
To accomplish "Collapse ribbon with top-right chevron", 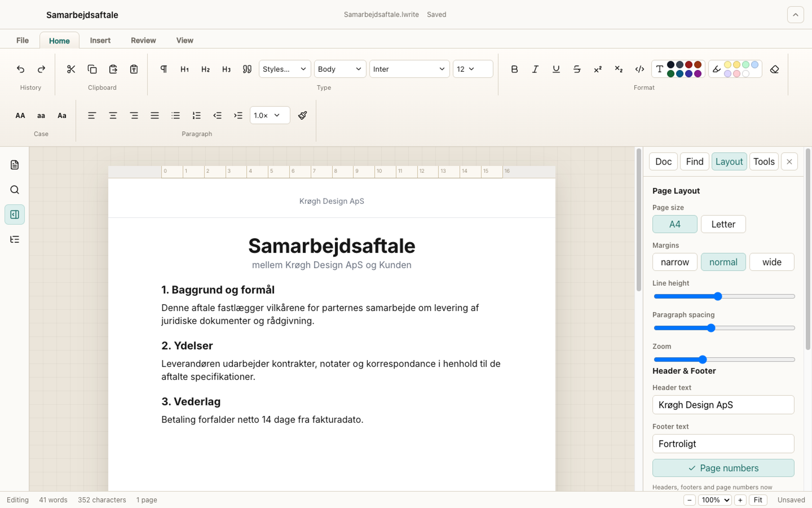I will pos(795,15).
